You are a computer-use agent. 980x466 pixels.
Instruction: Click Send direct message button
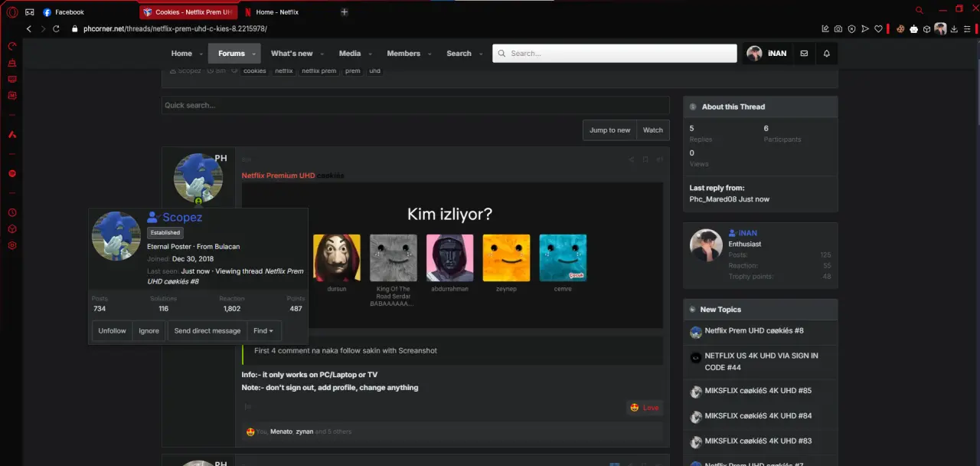click(x=207, y=331)
